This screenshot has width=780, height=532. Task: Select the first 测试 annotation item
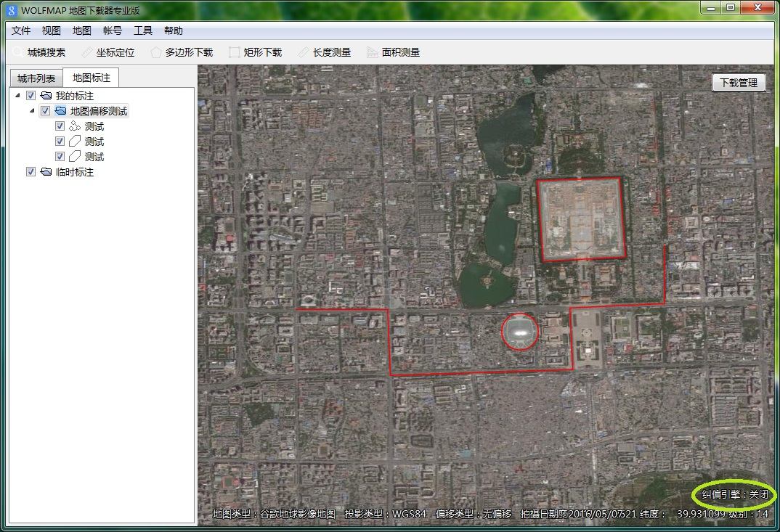click(x=94, y=126)
